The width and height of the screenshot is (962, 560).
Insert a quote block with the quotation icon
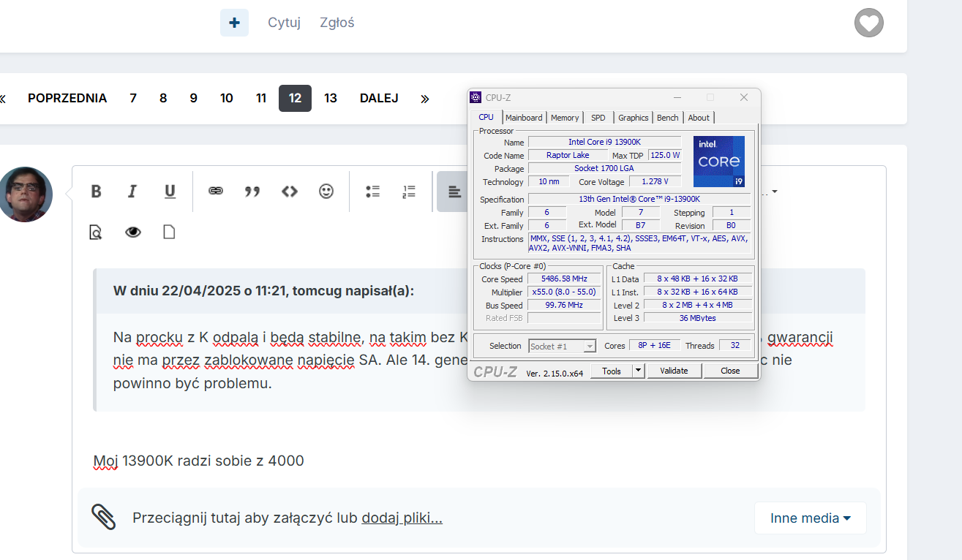(x=252, y=192)
